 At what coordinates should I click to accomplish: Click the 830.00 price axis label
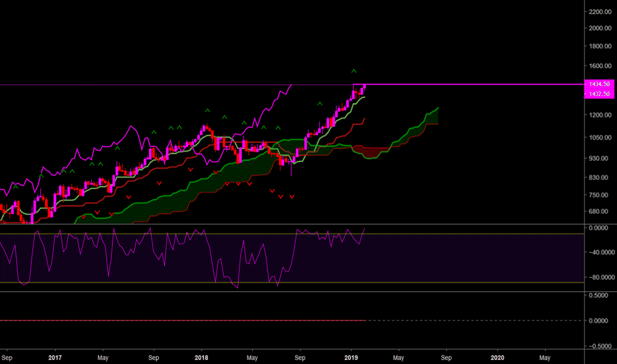[598, 177]
